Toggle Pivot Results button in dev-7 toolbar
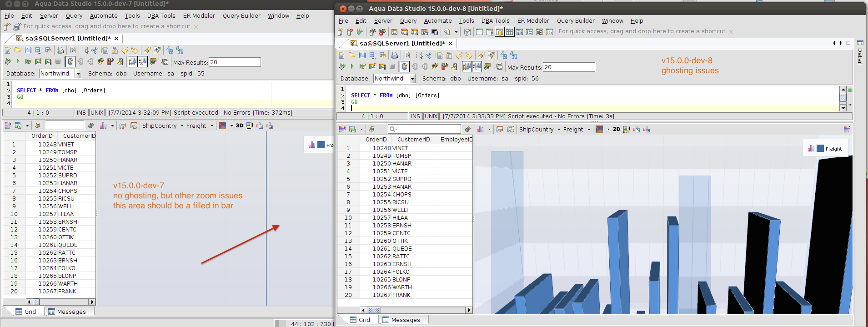The width and height of the screenshot is (868, 327). pos(143,61)
